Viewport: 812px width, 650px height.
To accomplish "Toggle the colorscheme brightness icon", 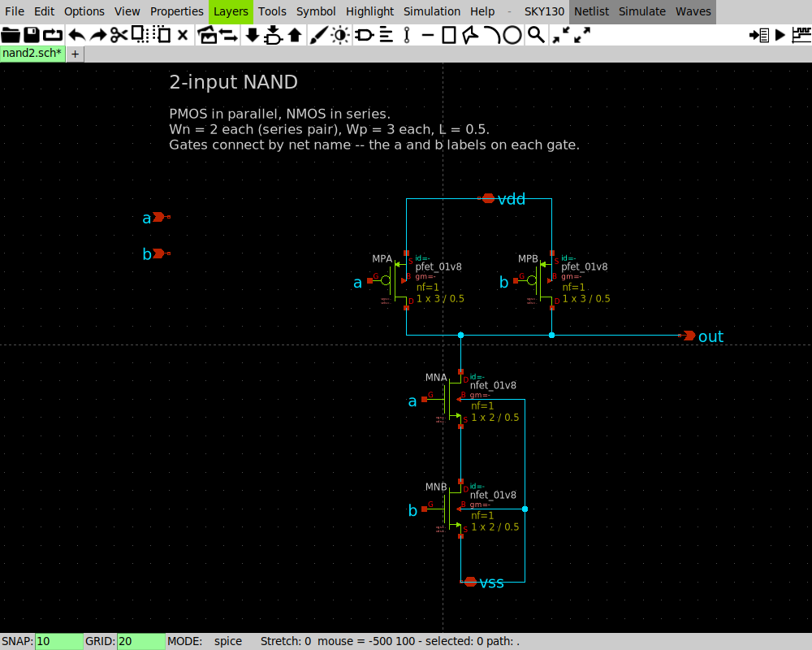I will click(340, 35).
